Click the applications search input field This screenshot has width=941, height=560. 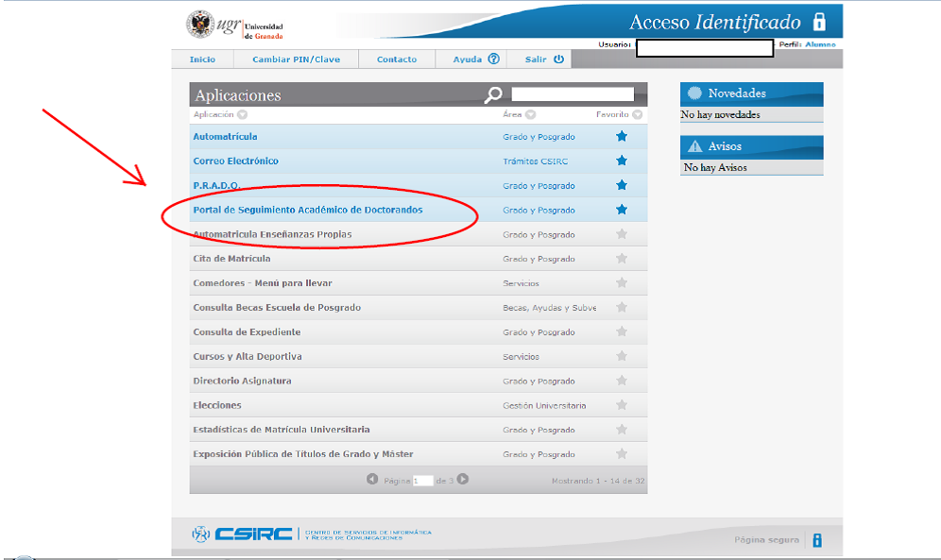click(x=573, y=94)
